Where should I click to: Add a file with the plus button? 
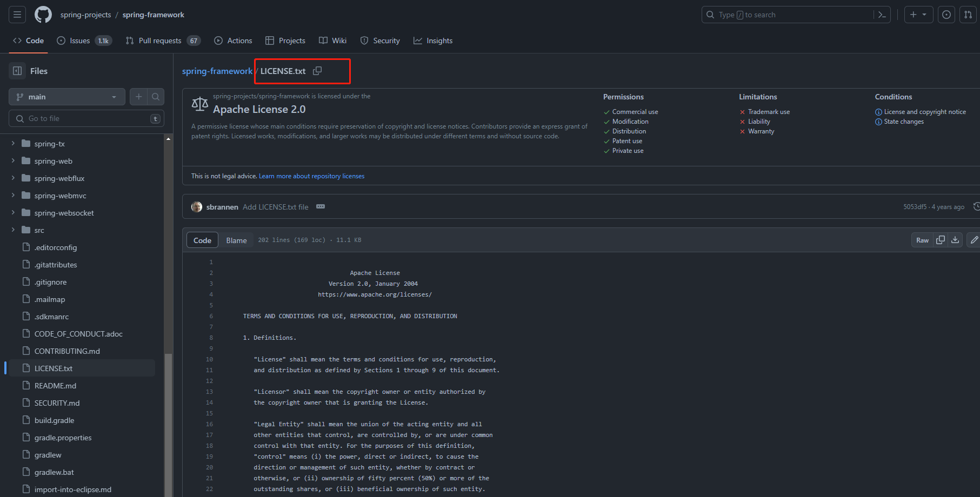pyautogui.click(x=139, y=97)
